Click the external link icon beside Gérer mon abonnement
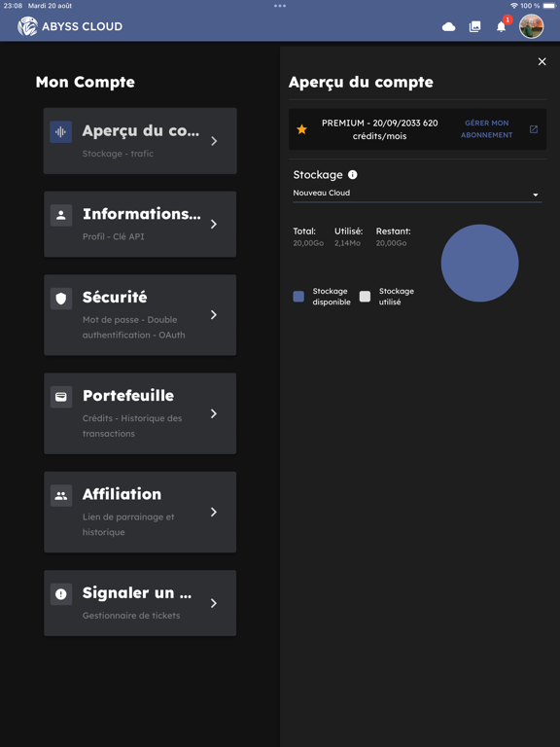 click(x=534, y=129)
